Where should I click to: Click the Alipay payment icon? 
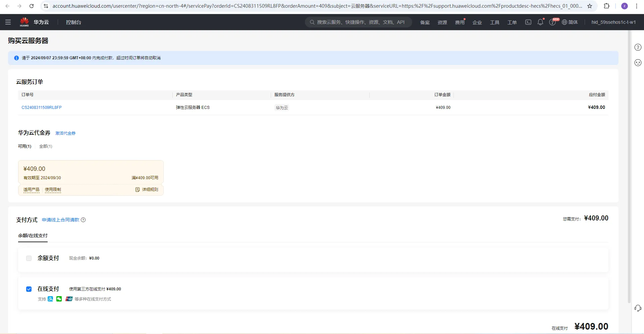click(x=50, y=299)
